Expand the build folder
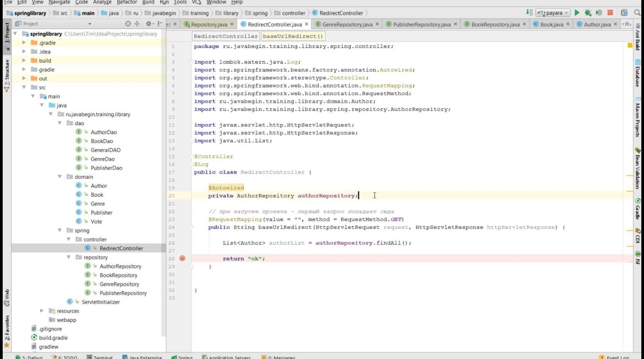The image size is (644, 359). point(24,60)
